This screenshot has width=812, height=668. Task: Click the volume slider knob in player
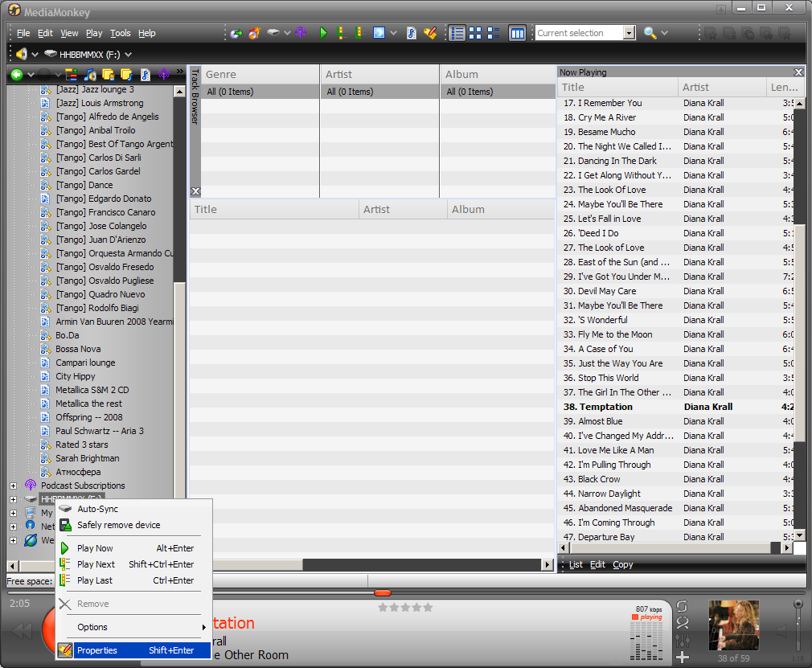(798, 604)
